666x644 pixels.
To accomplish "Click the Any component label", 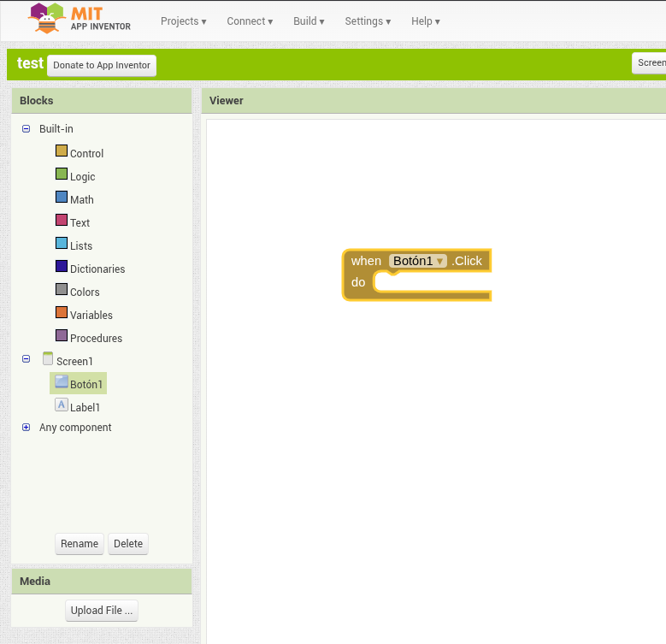I will click(75, 428).
